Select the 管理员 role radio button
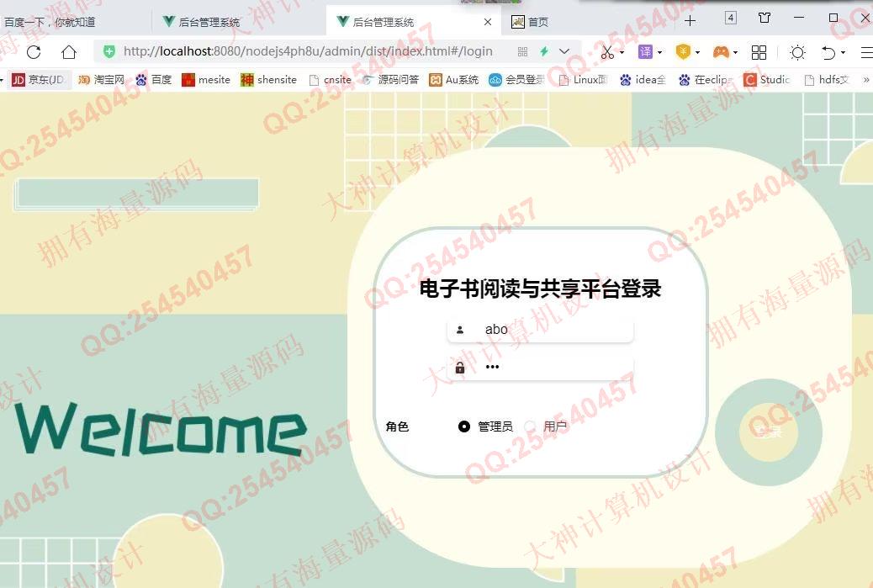Screen dimensions: 873x588 pos(463,426)
